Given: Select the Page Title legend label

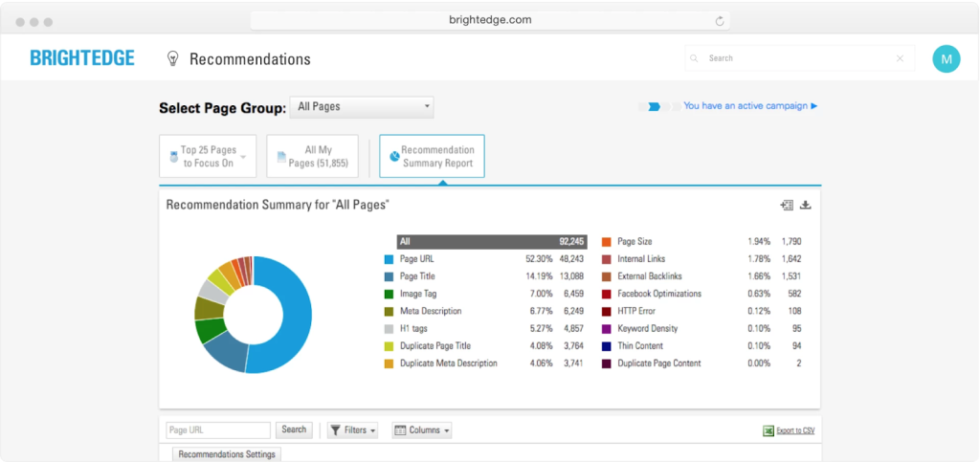Looking at the screenshot, I should pyautogui.click(x=417, y=276).
